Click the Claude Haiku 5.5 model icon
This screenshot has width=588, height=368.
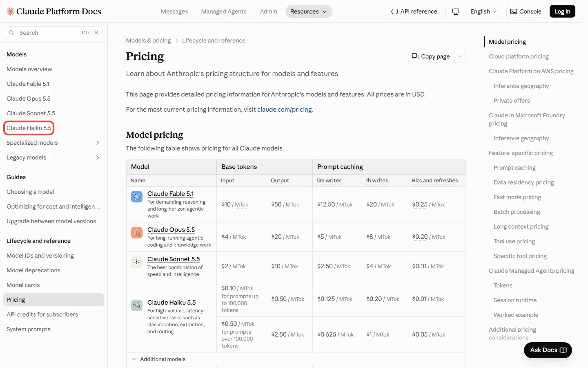point(137,305)
